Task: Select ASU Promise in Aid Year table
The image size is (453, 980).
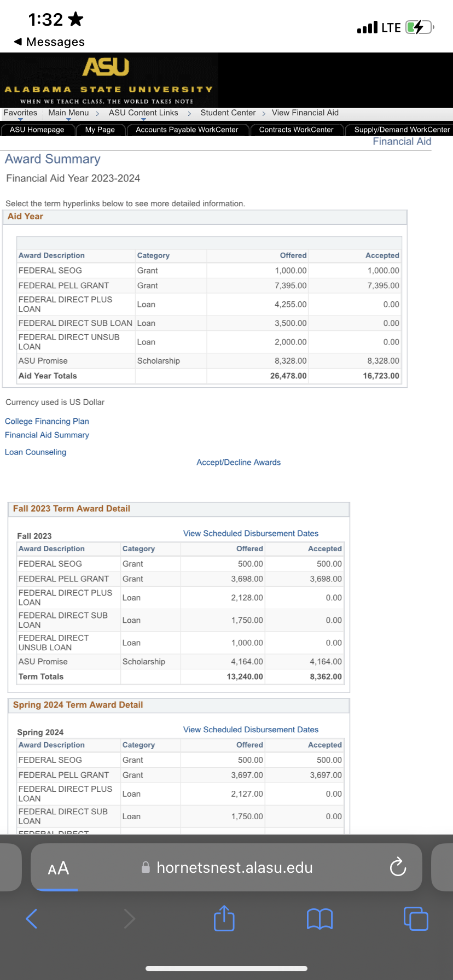Action: [x=43, y=361]
